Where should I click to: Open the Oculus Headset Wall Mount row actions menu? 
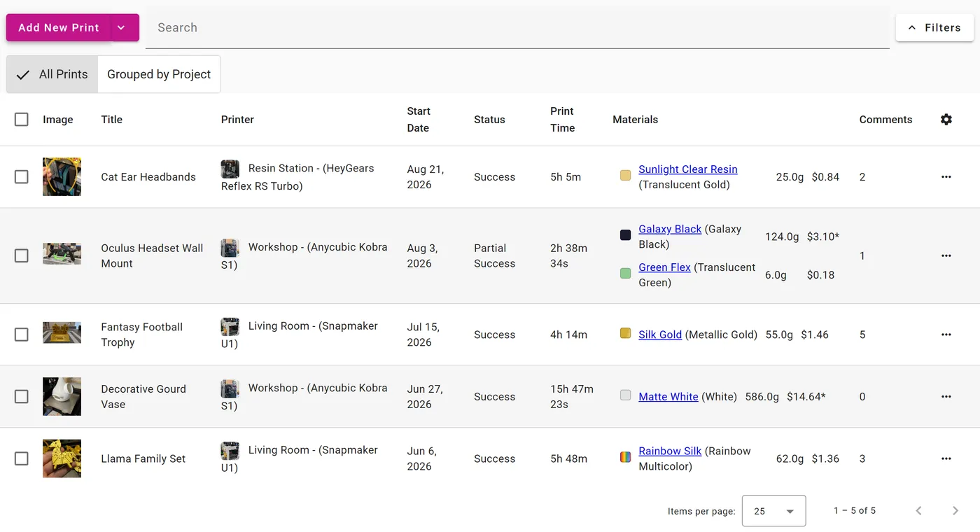pyautogui.click(x=946, y=255)
